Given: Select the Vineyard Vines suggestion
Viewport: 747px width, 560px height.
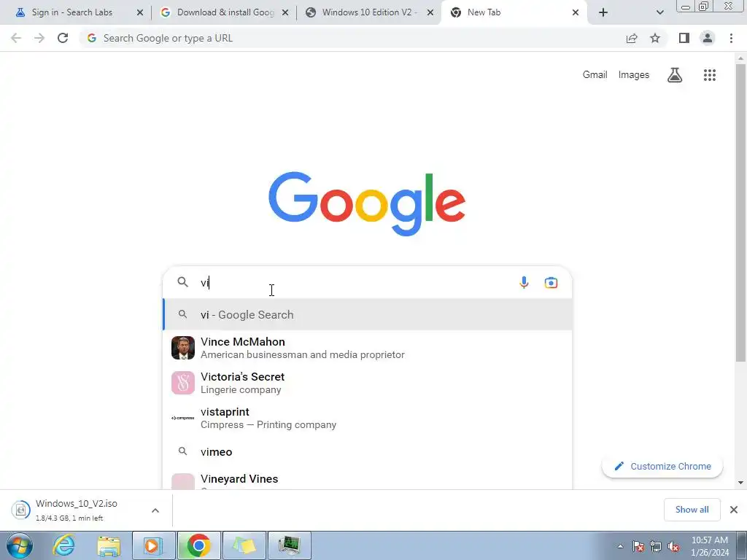Looking at the screenshot, I should point(368,480).
